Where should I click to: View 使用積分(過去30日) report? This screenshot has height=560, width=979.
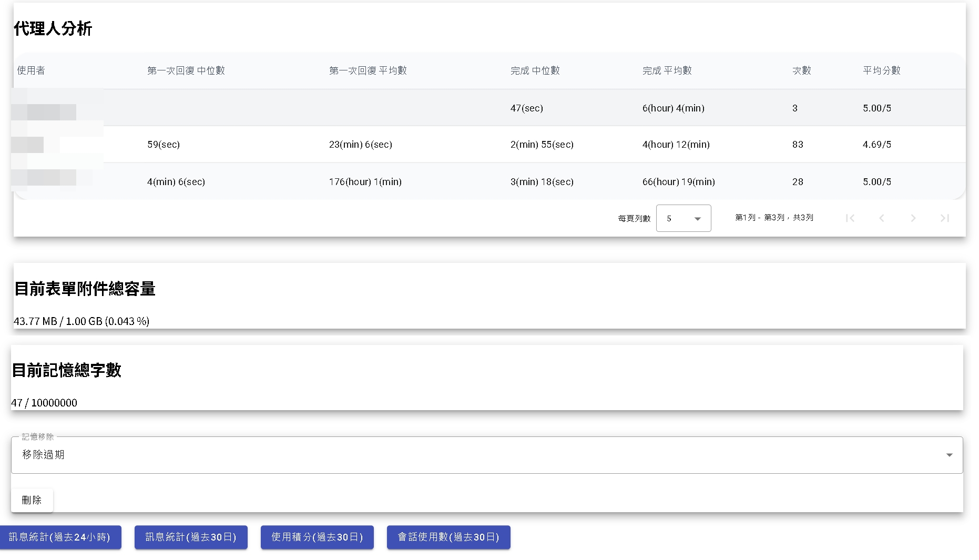317,537
